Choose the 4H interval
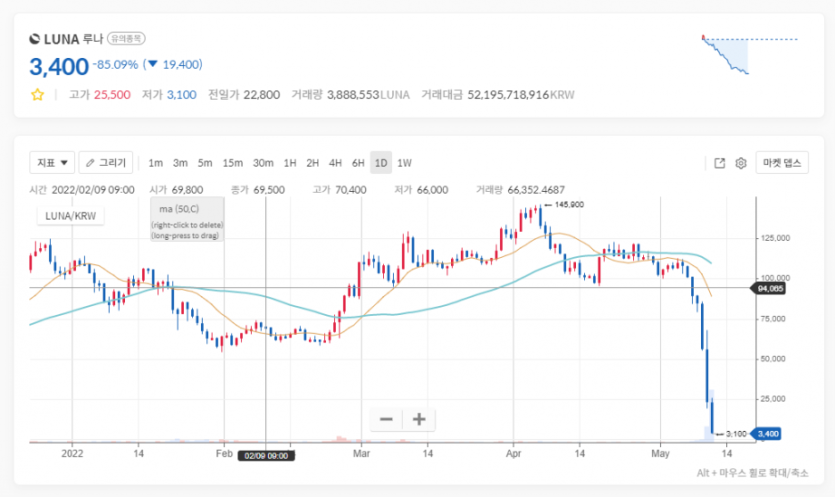Image resolution: width=835 pixels, height=497 pixels. [335, 163]
